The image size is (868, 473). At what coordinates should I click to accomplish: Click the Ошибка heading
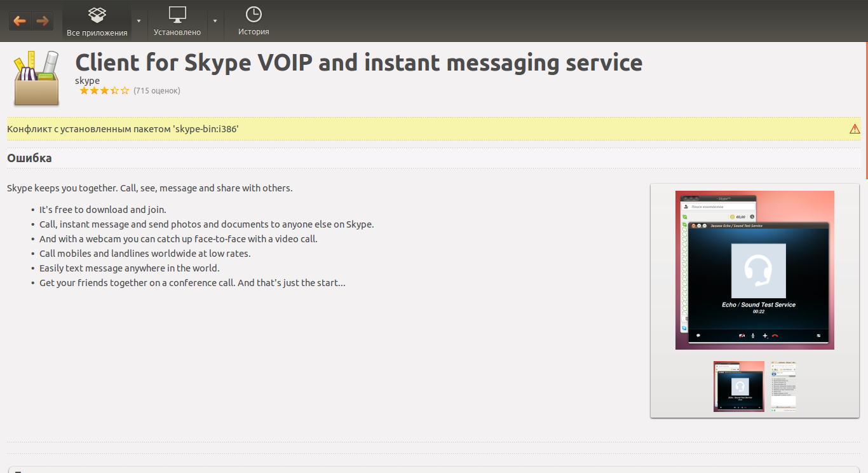coord(29,158)
